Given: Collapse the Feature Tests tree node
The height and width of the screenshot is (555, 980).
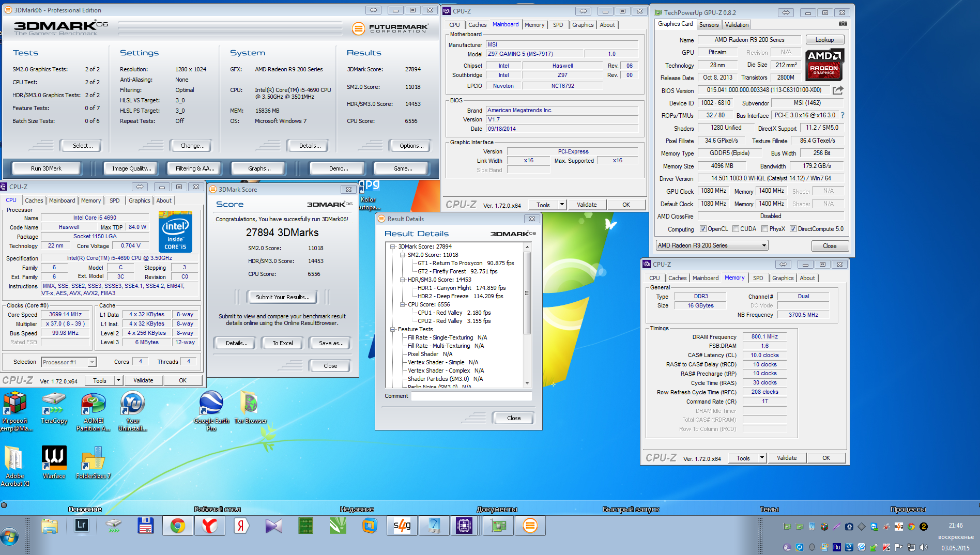Looking at the screenshot, I should coord(393,329).
